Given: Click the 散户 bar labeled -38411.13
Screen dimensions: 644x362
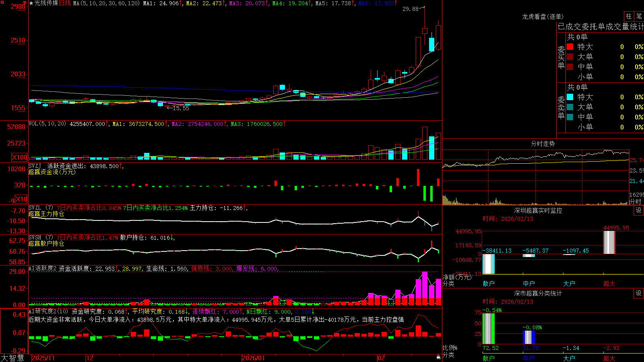Looking at the screenshot, I should click(x=489, y=264).
